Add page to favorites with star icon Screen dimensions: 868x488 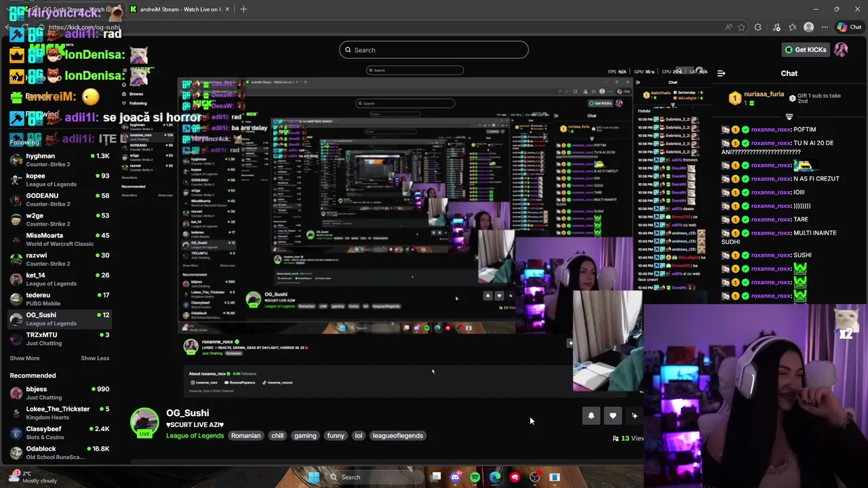[742, 27]
